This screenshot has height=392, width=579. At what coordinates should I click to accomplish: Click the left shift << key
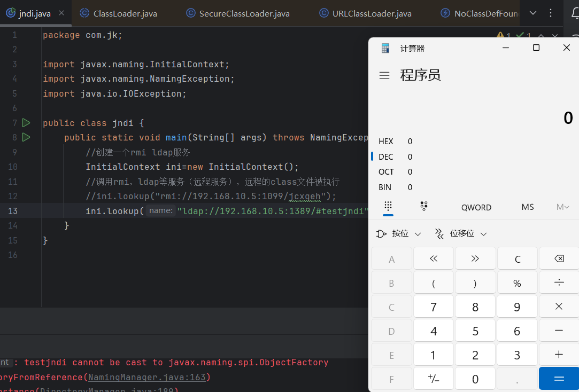coord(434,258)
